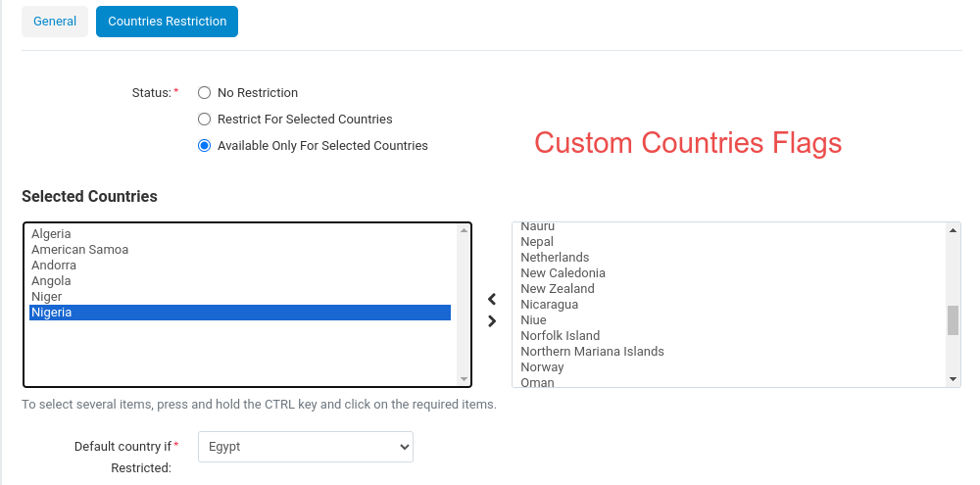This screenshot has height=485, width=980.
Task: Select Nigeria in selected countries list
Action: 240,313
